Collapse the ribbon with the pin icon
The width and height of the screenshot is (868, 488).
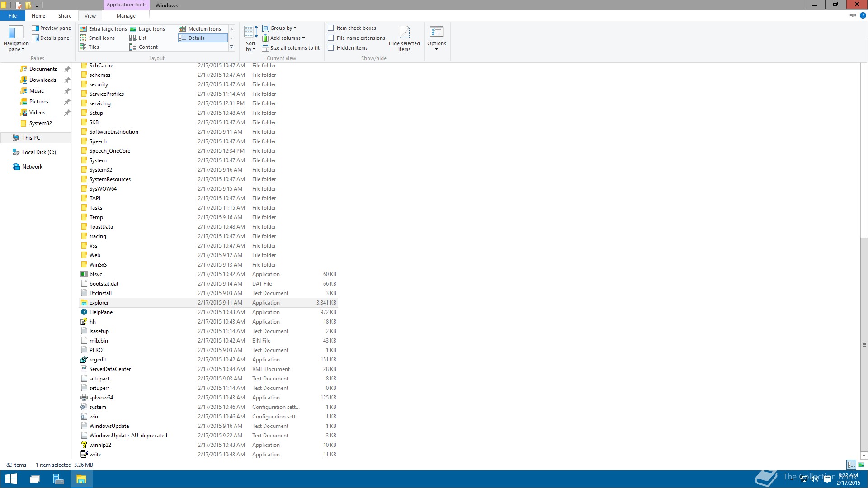point(853,15)
